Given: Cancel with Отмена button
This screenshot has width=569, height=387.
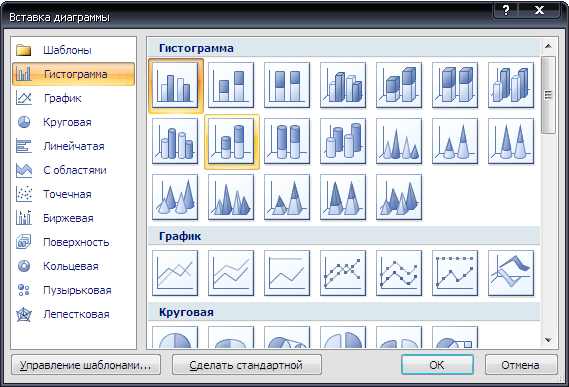Looking at the screenshot, I should pos(521,365).
